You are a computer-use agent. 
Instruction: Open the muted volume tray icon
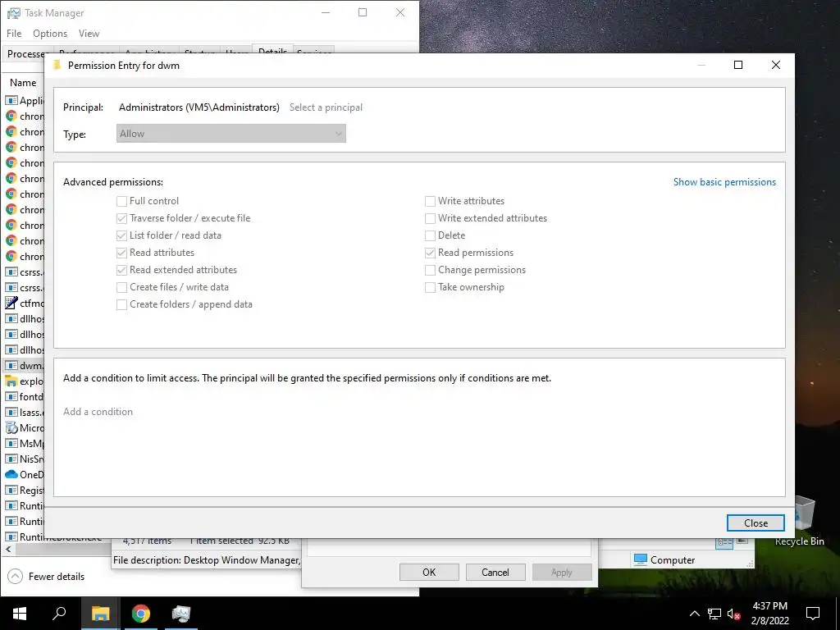point(733,614)
